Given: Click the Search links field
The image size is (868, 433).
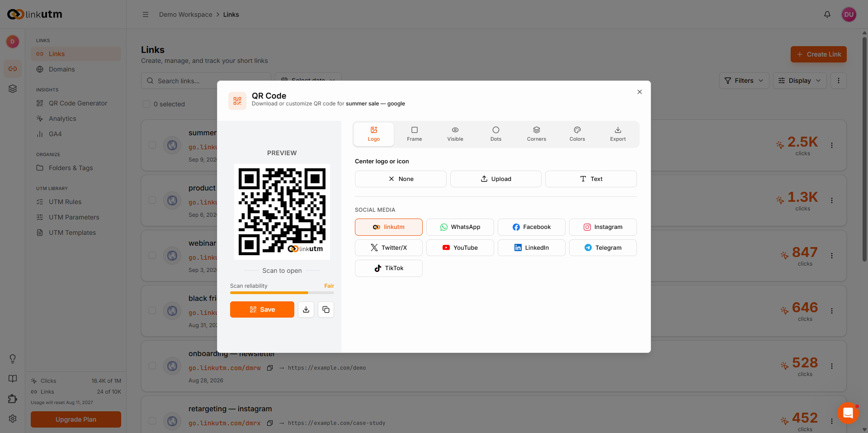Looking at the screenshot, I should pos(206,81).
